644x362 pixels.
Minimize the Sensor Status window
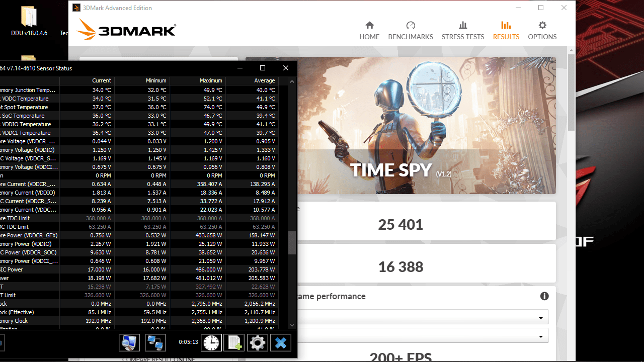(x=239, y=68)
